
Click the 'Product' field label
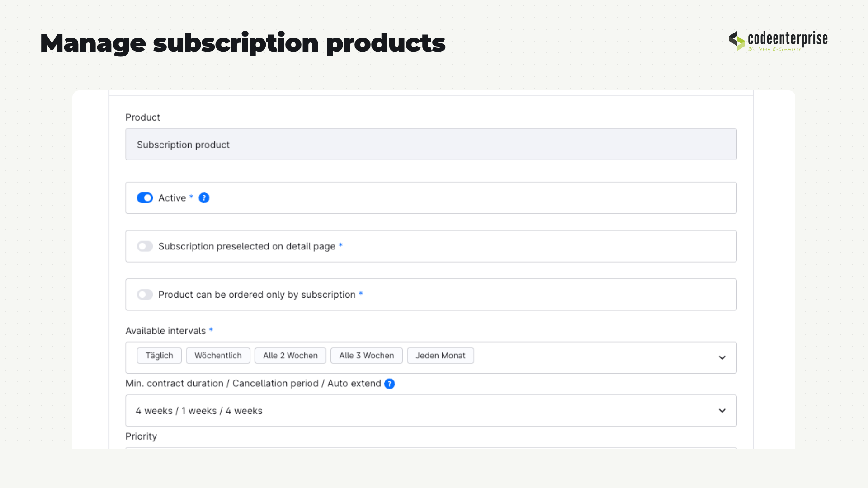(x=142, y=117)
